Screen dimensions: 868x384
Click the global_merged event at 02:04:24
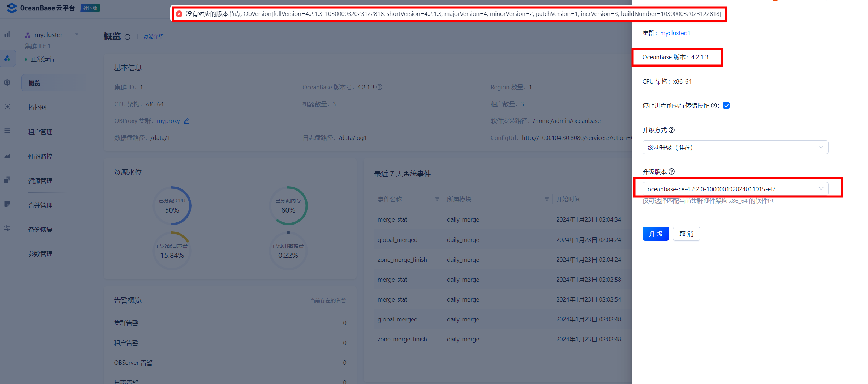pyautogui.click(x=398, y=240)
